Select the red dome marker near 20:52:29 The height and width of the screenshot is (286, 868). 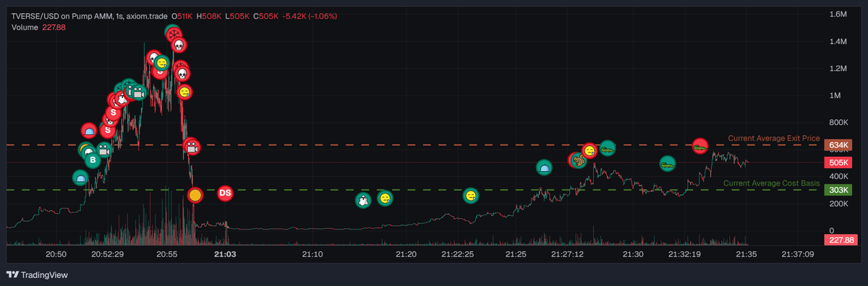coord(88,131)
